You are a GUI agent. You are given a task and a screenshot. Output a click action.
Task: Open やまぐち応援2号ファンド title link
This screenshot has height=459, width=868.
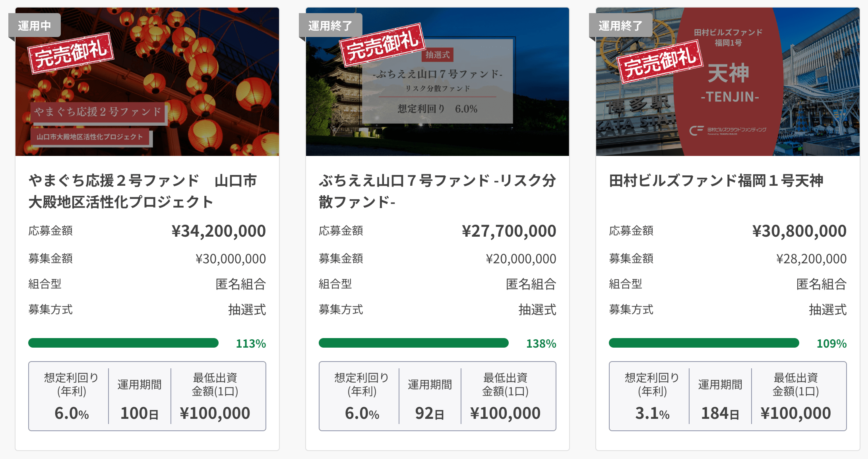pyautogui.click(x=142, y=191)
